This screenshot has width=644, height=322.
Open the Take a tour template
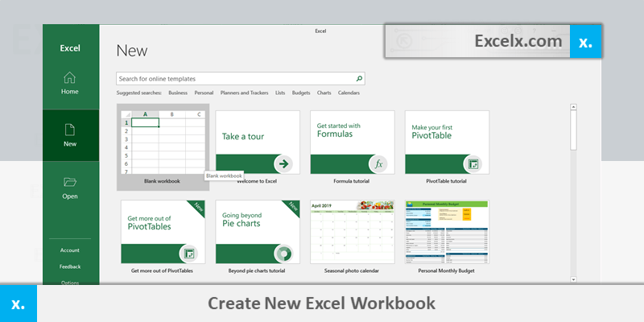(258, 142)
